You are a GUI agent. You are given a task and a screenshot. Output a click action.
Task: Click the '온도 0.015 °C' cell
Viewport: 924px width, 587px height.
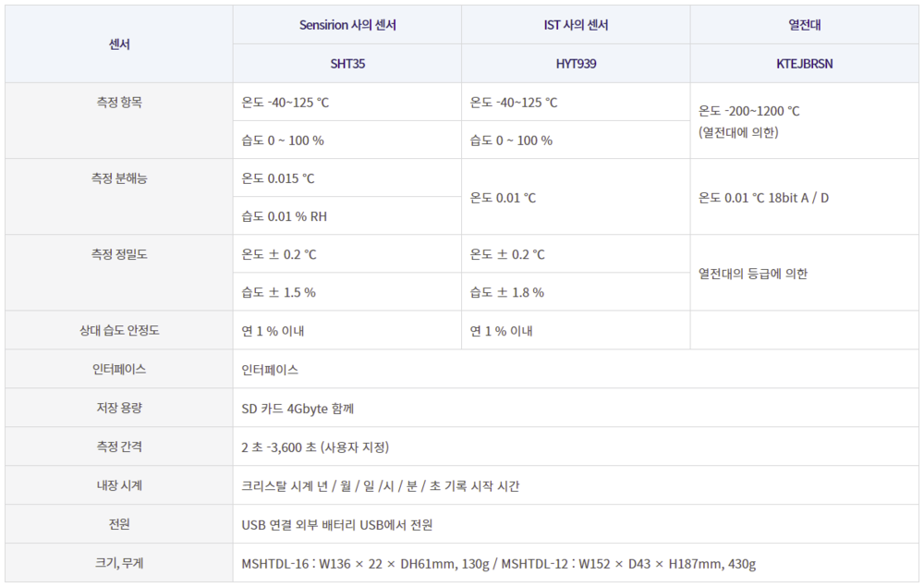(x=278, y=178)
